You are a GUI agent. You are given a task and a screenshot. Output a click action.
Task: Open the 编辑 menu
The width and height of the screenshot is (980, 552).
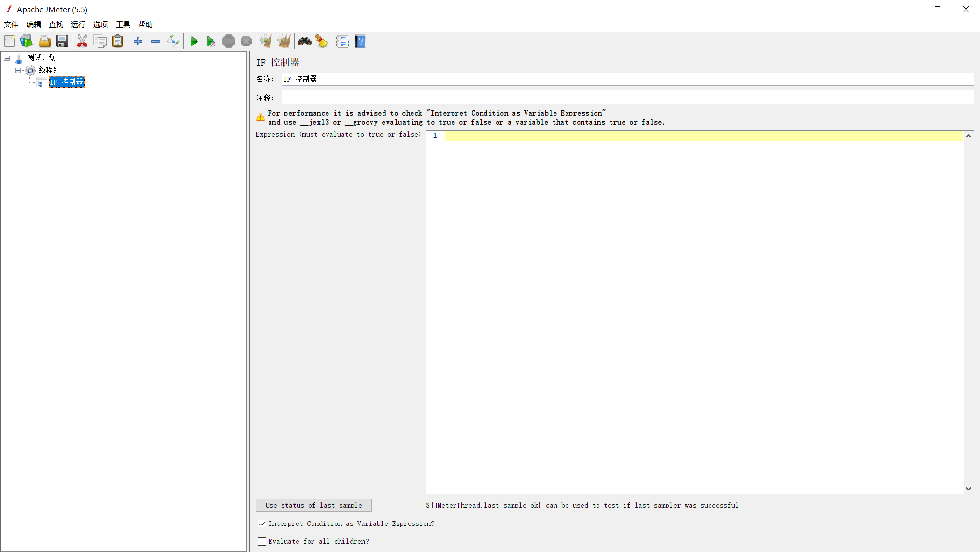point(34,24)
